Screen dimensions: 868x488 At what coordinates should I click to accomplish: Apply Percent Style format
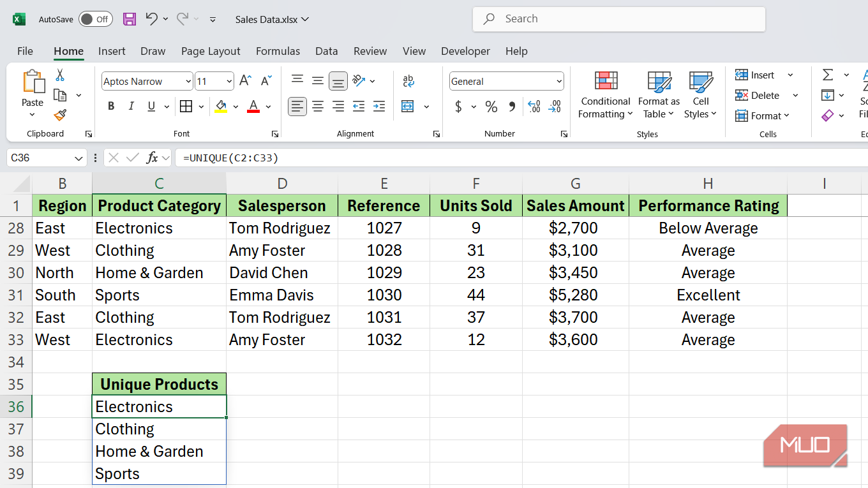pyautogui.click(x=491, y=107)
